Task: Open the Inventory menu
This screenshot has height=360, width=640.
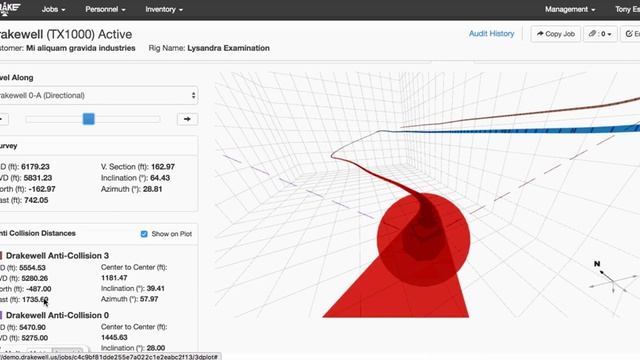Action: (x=164, y=9)
